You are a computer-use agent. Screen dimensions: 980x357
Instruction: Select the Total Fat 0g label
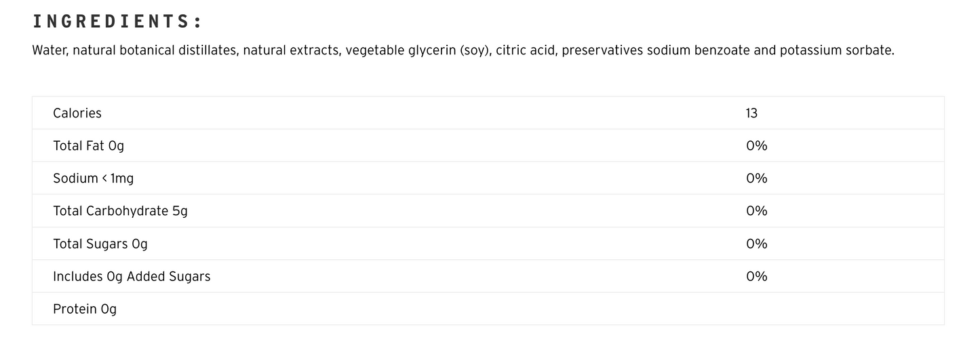[x=88, y=146]
